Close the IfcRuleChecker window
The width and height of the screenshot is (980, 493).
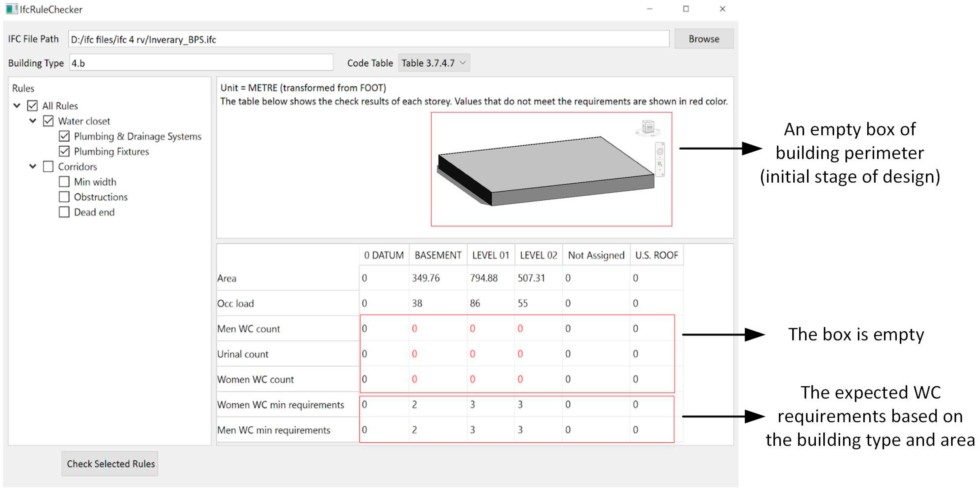pyautogui.click(x=722, y=9)
